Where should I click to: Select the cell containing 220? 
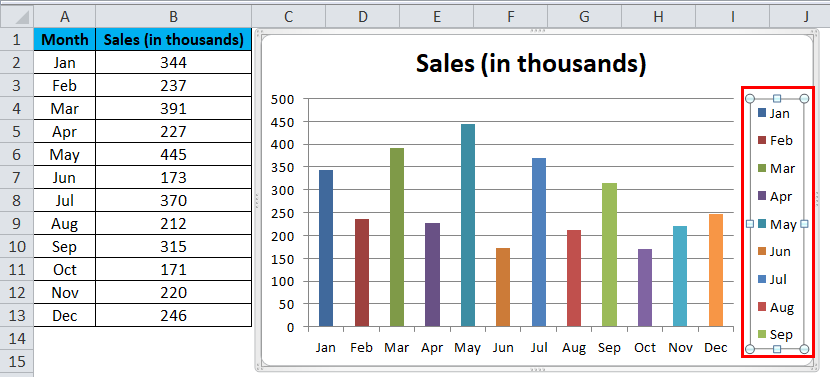[174, 292]
